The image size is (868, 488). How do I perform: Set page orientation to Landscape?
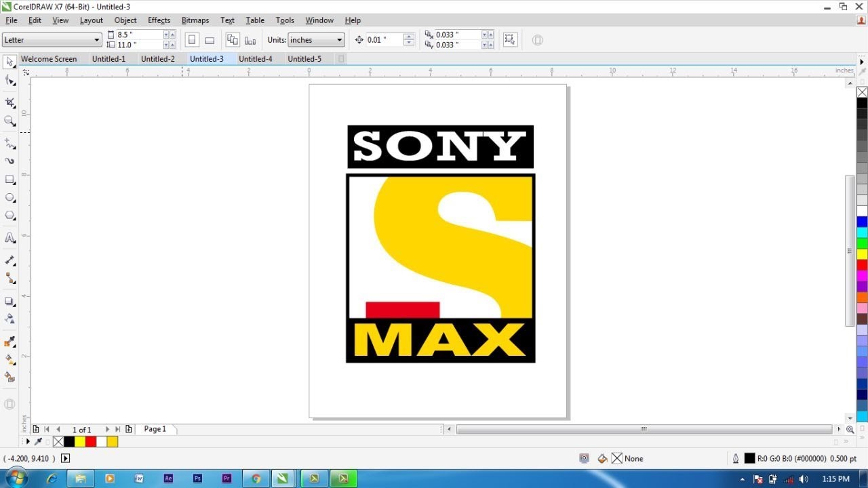tap(210, 40)
